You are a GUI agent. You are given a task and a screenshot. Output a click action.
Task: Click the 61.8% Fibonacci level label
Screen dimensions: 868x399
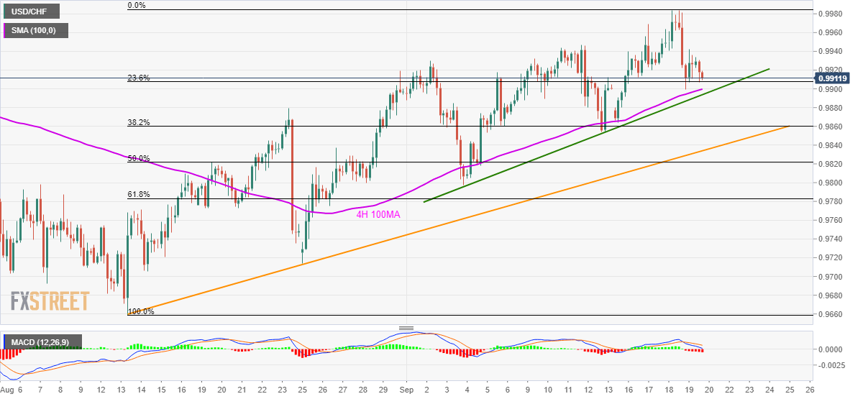(138, 195)
